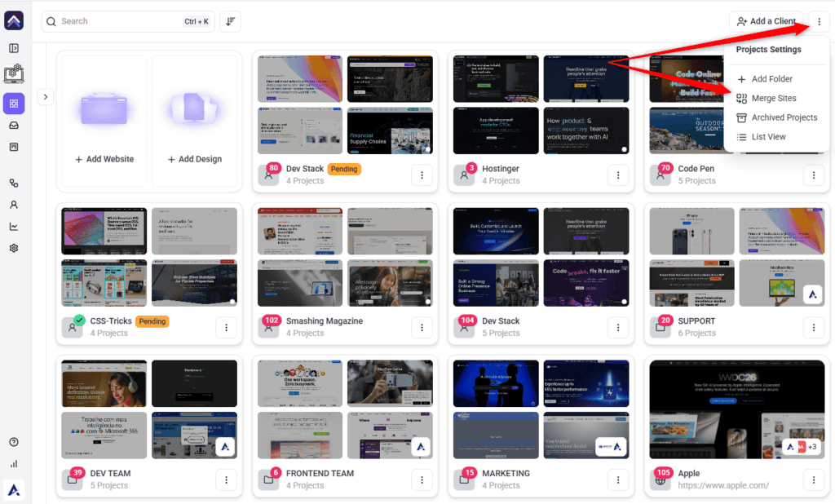This screenshot has width=835, height=504.
Task: Open options menu for CSS-Tricks card
Action: 226,328
